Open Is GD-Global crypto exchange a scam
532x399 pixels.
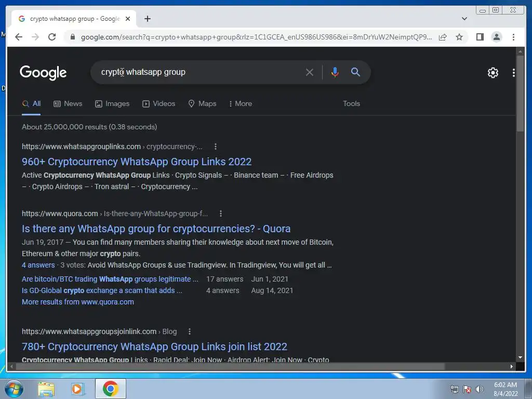point(102,290)
